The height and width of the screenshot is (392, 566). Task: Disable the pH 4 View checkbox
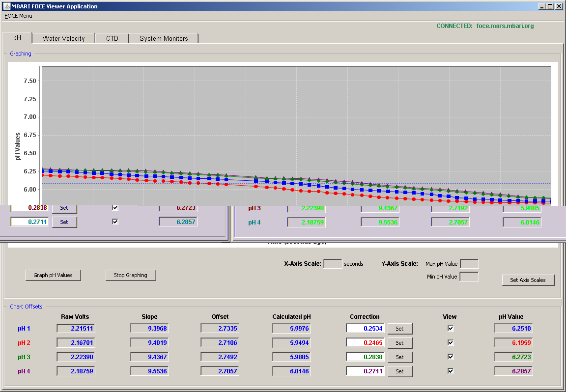(x=451, y=371)
